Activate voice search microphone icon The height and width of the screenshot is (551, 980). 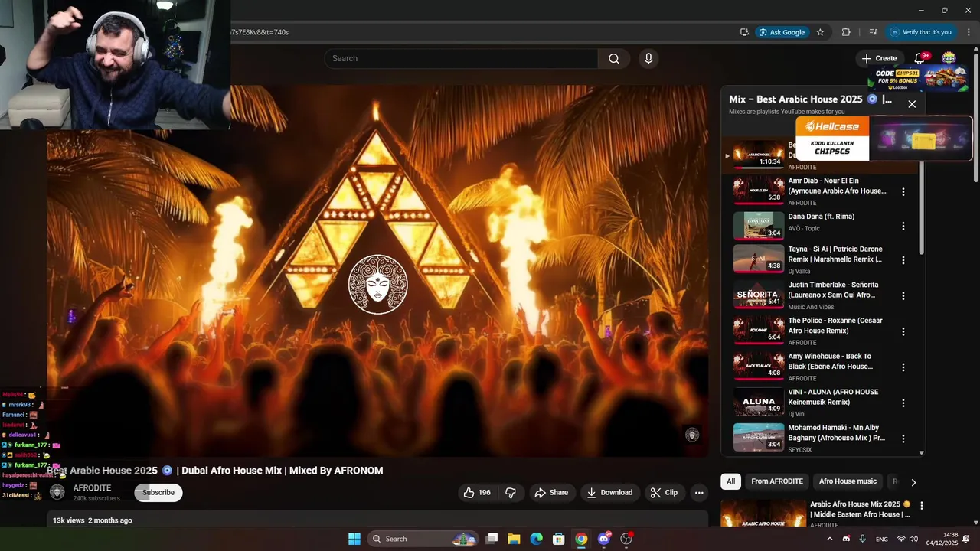648,59
